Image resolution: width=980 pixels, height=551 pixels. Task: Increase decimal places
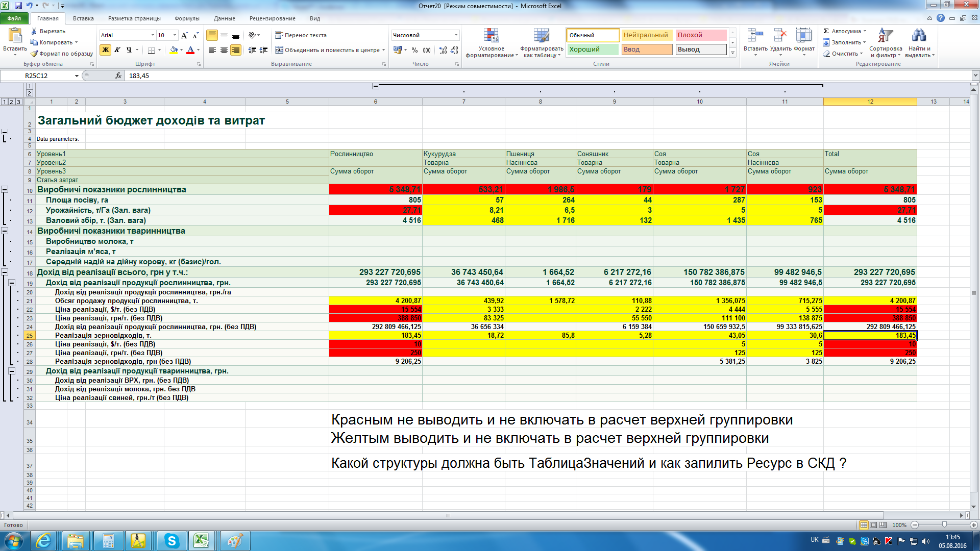pyautogui.click(x=443, y=50)
